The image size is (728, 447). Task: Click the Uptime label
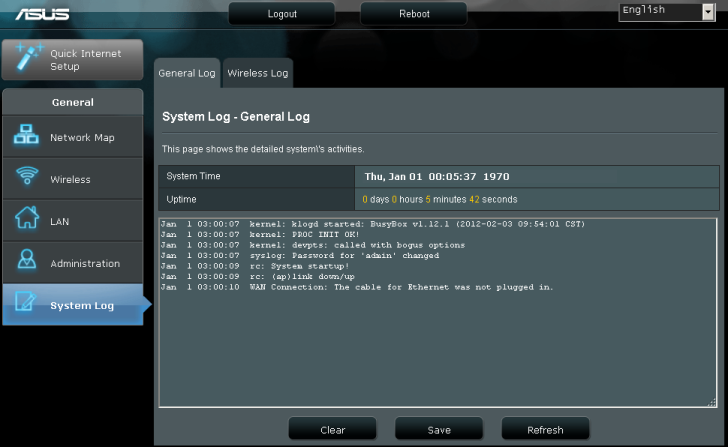pos(181,199)
